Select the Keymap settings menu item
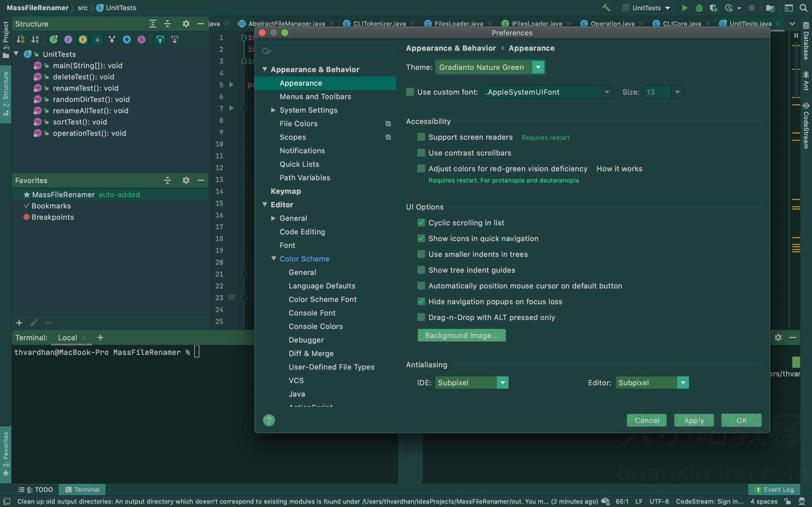The height and width of the screenshot is (507, 812). pos(286,191)
